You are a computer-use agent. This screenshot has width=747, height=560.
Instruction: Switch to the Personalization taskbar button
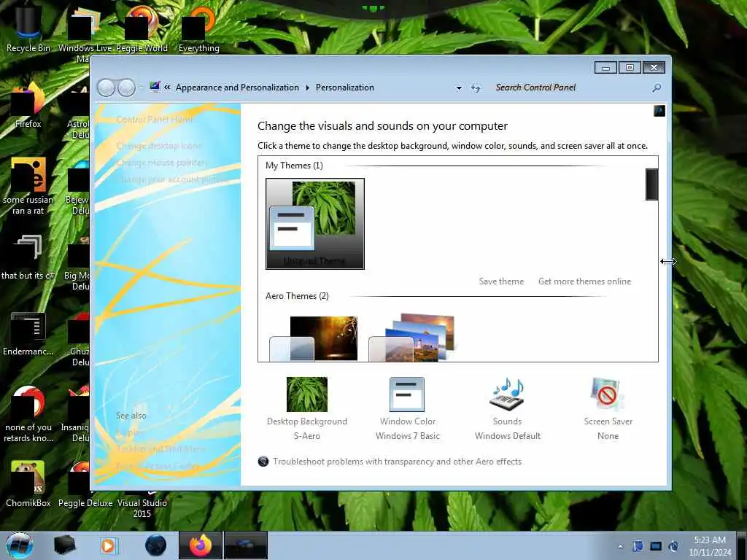point(245,545)
